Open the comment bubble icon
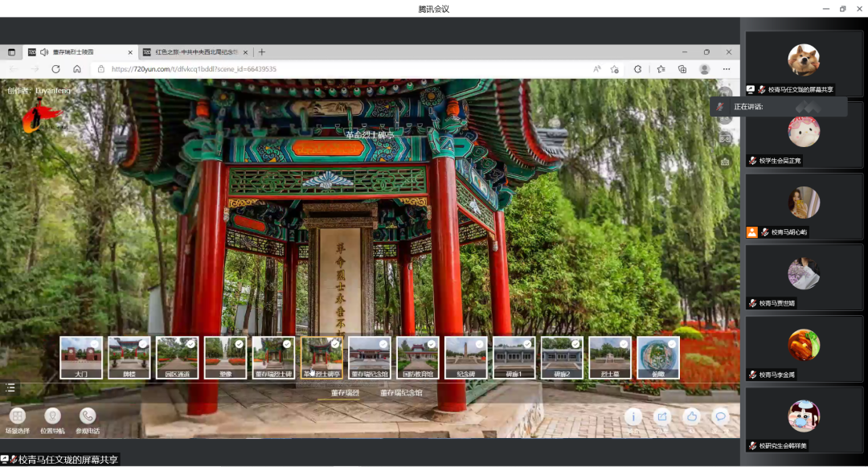 point(721,416)
